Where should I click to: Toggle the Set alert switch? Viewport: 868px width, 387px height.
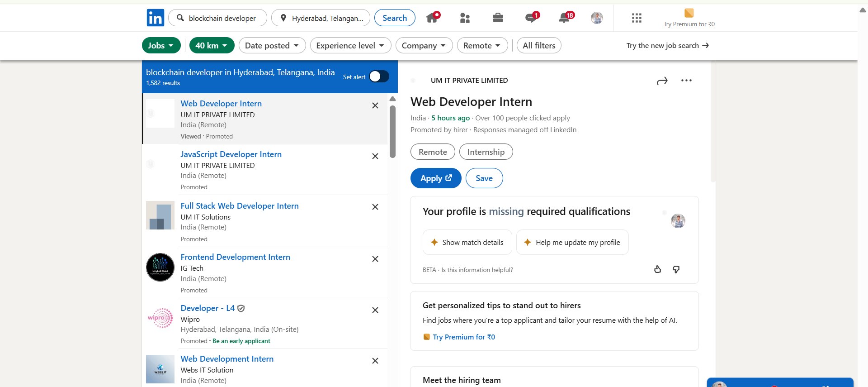(x=379, y=76)
